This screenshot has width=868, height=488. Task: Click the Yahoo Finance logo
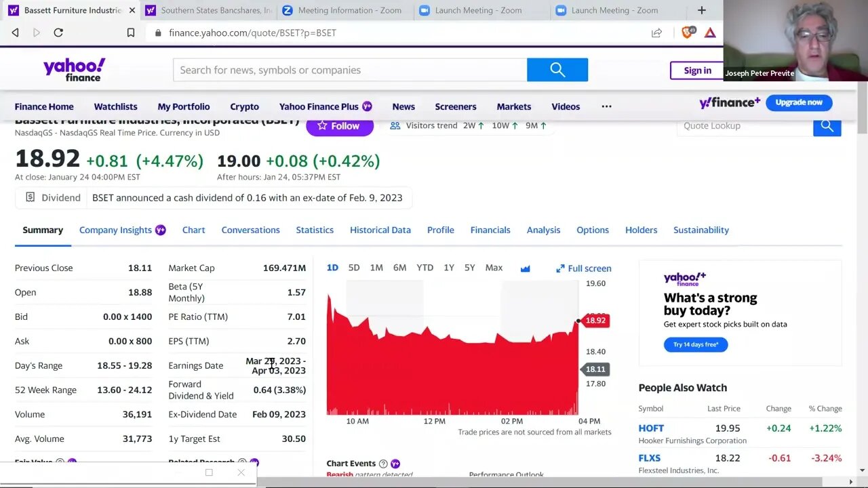point(74,69)
